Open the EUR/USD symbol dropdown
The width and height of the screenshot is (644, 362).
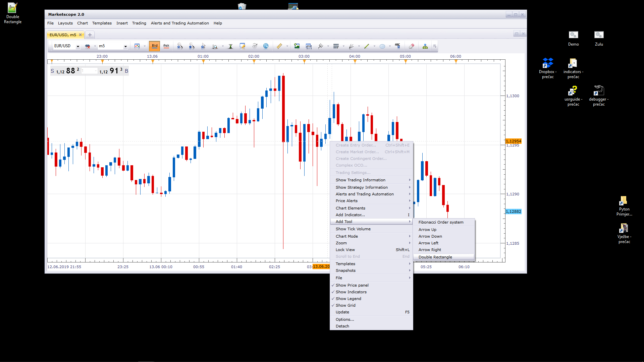tap(78, 46)
